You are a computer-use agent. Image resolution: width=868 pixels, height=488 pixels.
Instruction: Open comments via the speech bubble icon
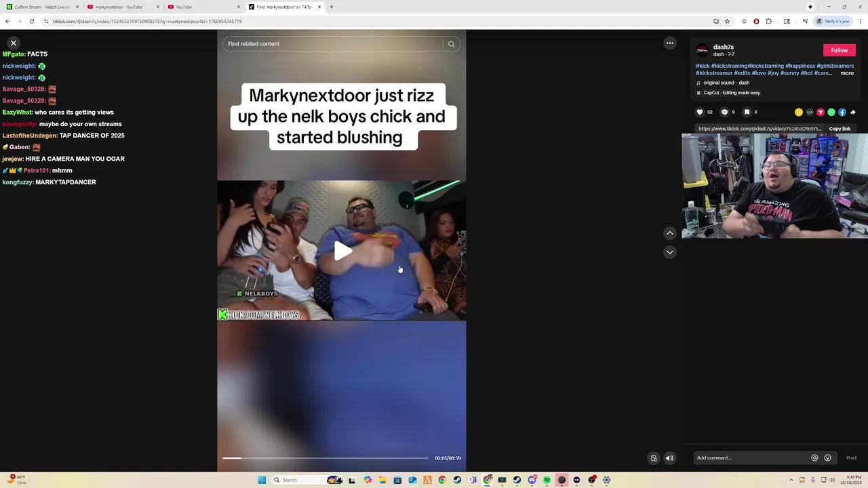pyautogui.click(x=724, y=113)
